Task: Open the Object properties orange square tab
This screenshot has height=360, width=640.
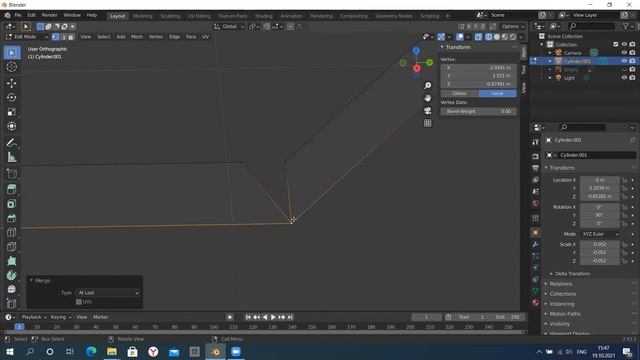Action: [536, 232]
